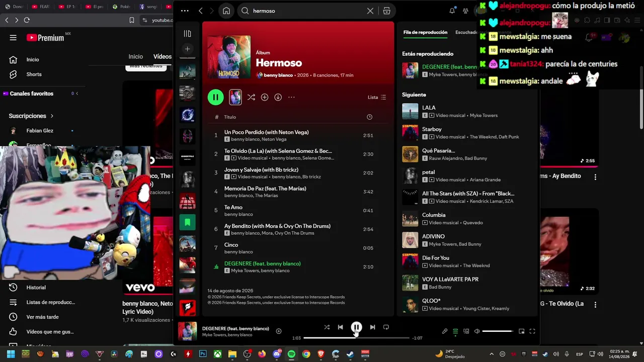Save the Hermoso album to library

(x=265, y=97)
